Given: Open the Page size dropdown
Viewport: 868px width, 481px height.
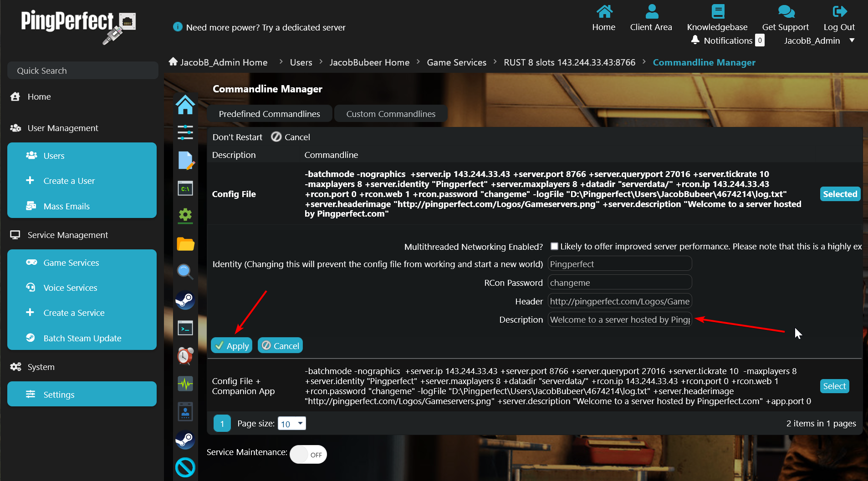Looking at the screenshot, I should click(x=292, y=424).
